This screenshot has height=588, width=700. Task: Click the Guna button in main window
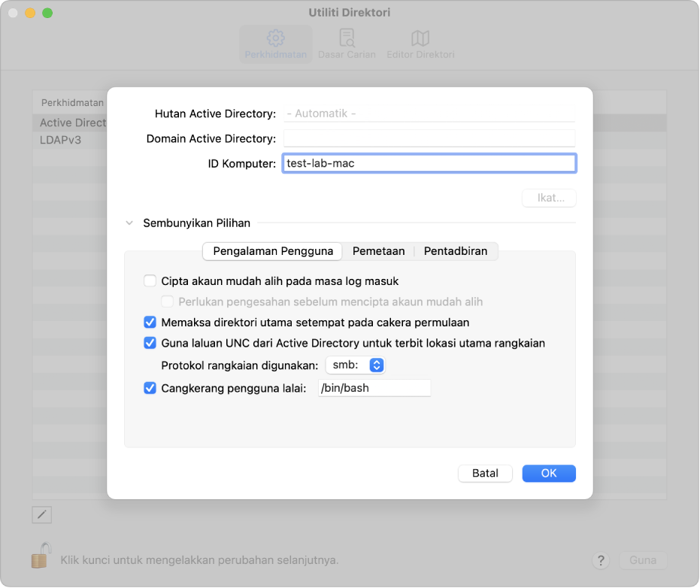tap(643, 560)
